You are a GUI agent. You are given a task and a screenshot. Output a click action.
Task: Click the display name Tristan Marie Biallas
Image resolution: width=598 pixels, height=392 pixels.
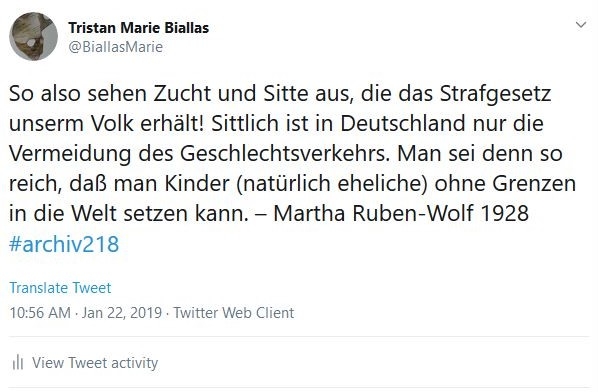point(138,27)
